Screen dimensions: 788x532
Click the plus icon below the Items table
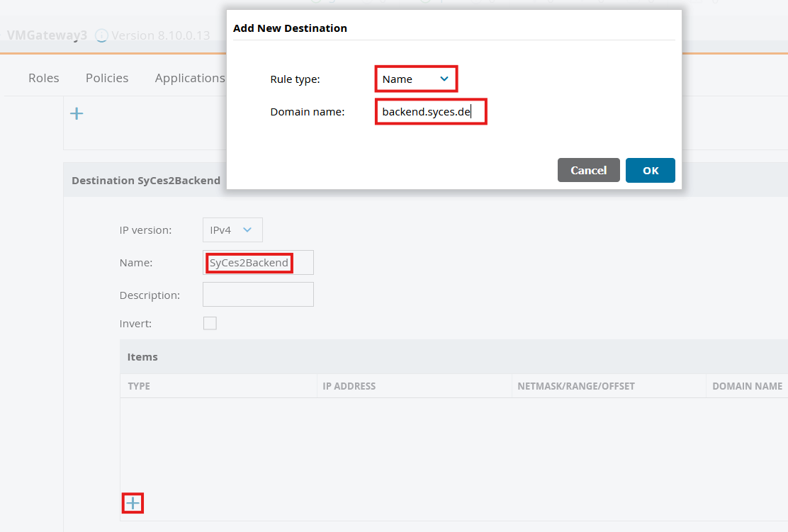pos(133,504)
